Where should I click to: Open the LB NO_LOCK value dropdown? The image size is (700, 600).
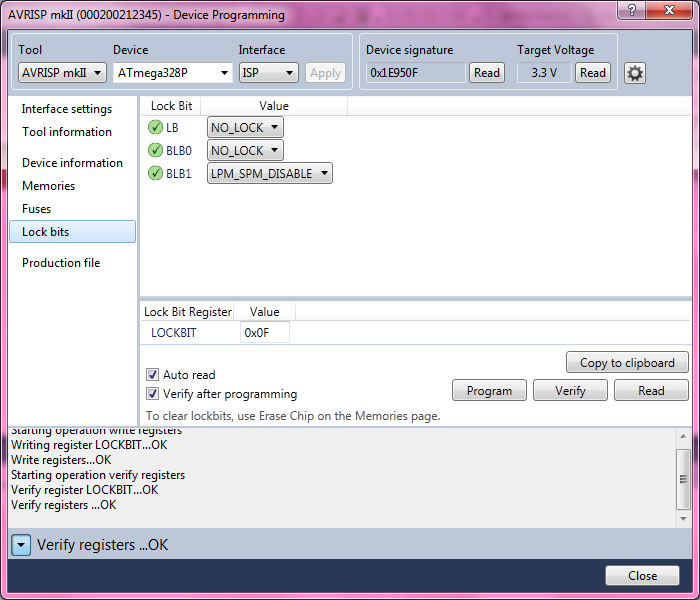245,127
